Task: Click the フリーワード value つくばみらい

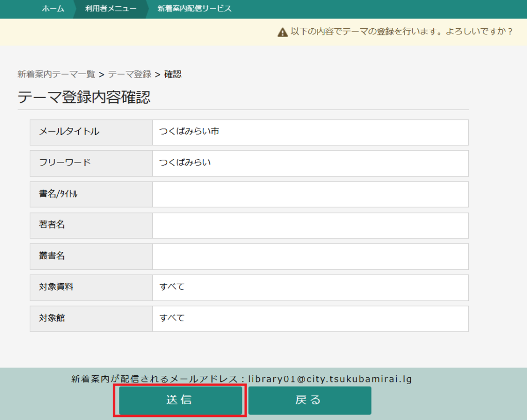Action: (x=185, y=163)
